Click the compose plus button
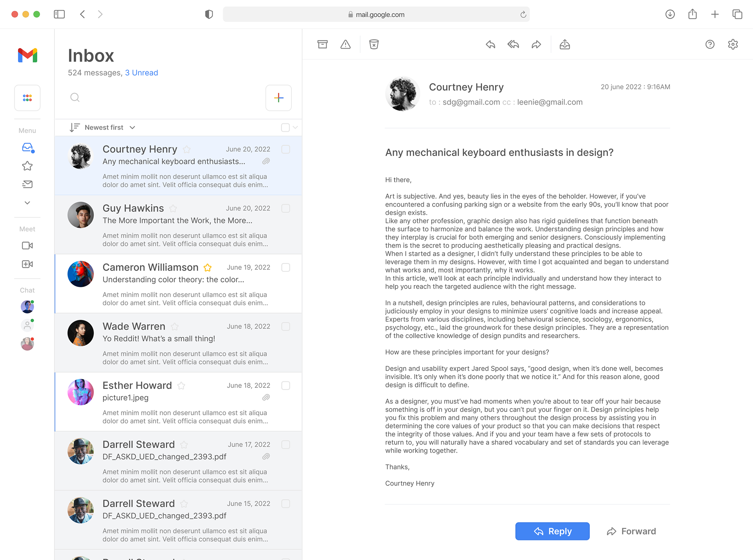This screenshot has height=560, width=753. click(278, 98)
